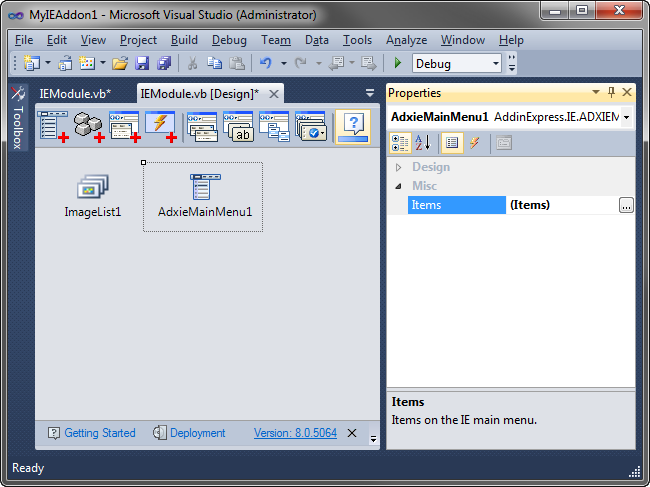Image resolution: width=650 pixels, height=487 pixels.
Task: Click the Paste icon in the toolbar
Action: (x=237, y=63)
